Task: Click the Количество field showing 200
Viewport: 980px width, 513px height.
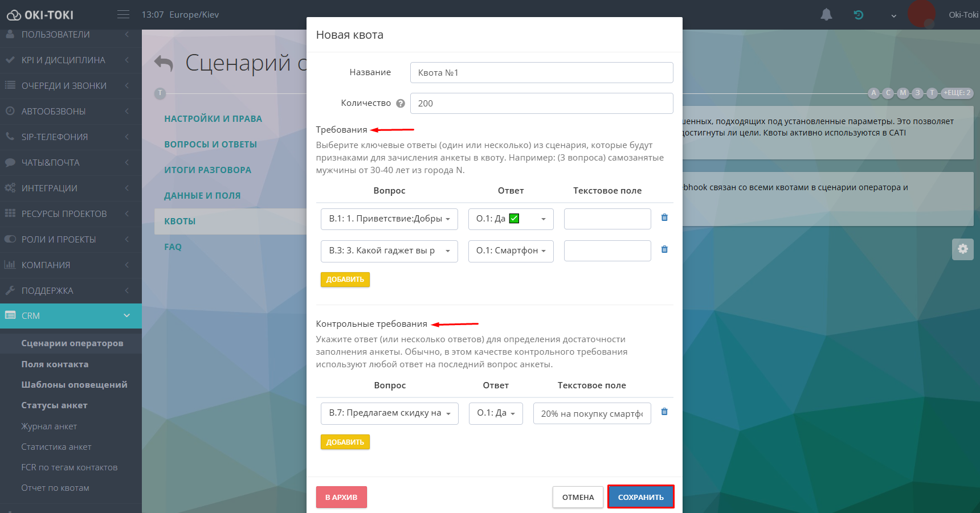Action: click(x=541, y=104)
